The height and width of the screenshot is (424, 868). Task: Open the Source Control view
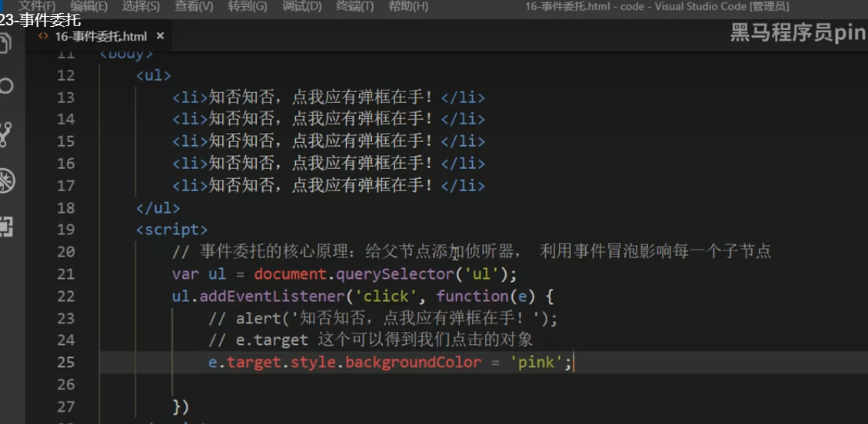pyautogui.click(x=5, y=134)
